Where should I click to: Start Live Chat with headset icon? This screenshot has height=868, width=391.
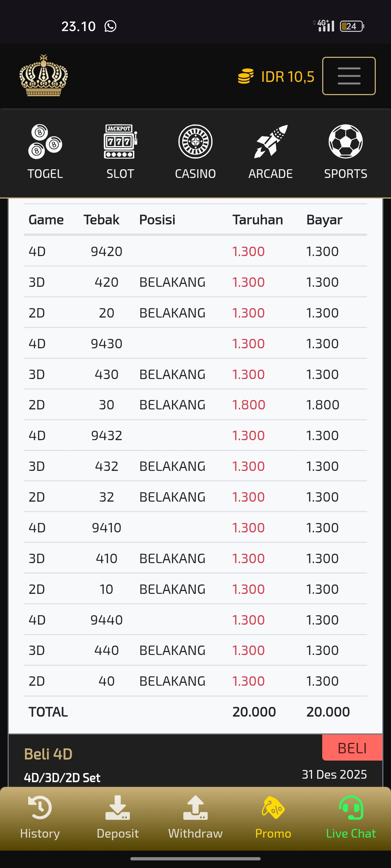[350, 808]
